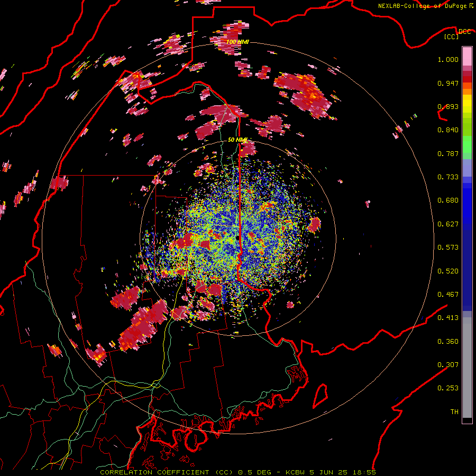The width and height of the screenshot is (476, 476).
Task: Pick the gray segment of the color bar
Action: coord(467,368)
